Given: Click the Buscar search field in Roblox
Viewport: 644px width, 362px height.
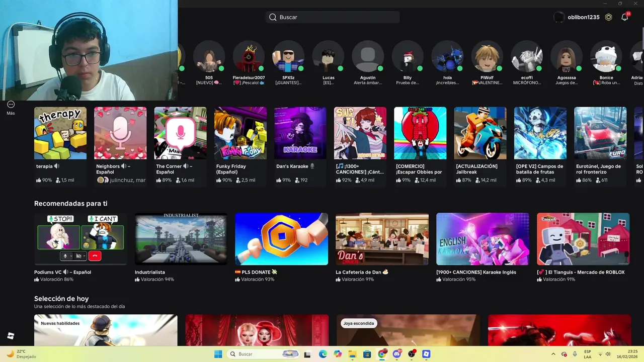Looking at the screenshot, I should (x=333, y=17).
